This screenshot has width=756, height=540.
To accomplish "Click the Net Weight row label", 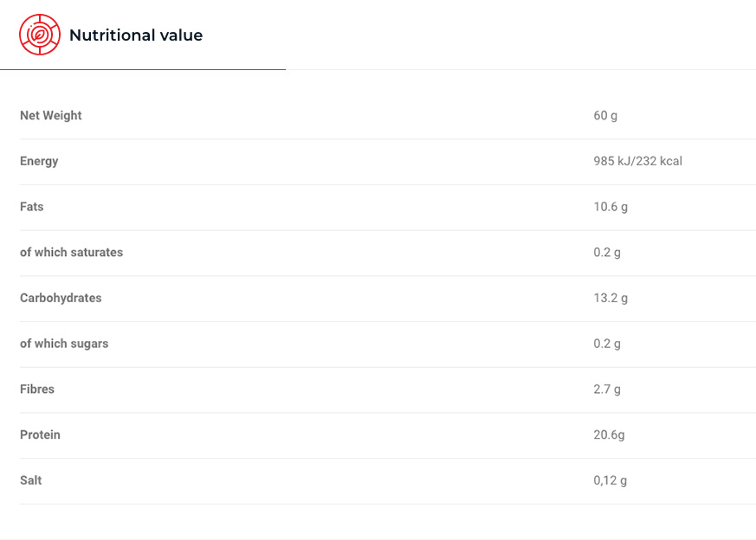I will 51,116.
